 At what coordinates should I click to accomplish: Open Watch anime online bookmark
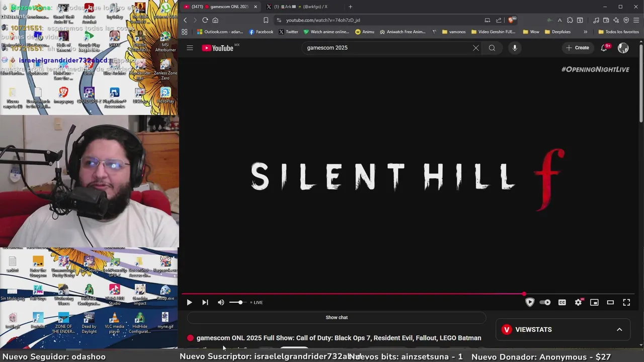(326, 32)
